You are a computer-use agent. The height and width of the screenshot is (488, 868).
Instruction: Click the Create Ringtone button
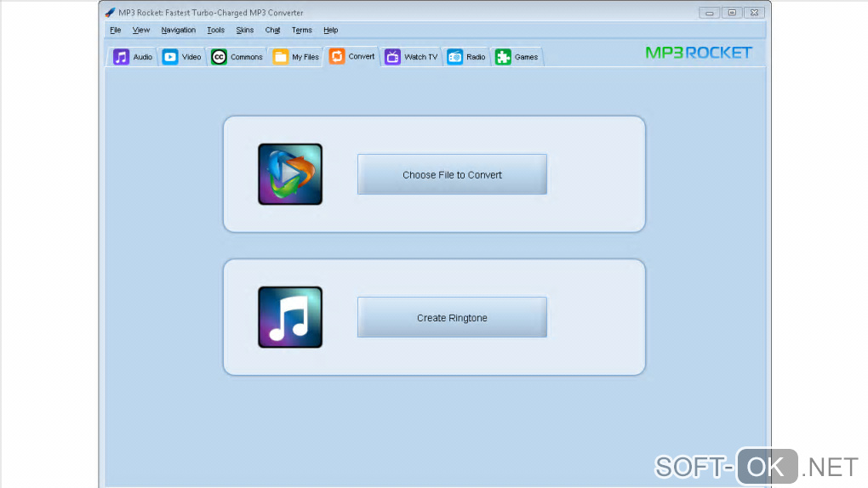pyautogui.click(x=452, y=317)
